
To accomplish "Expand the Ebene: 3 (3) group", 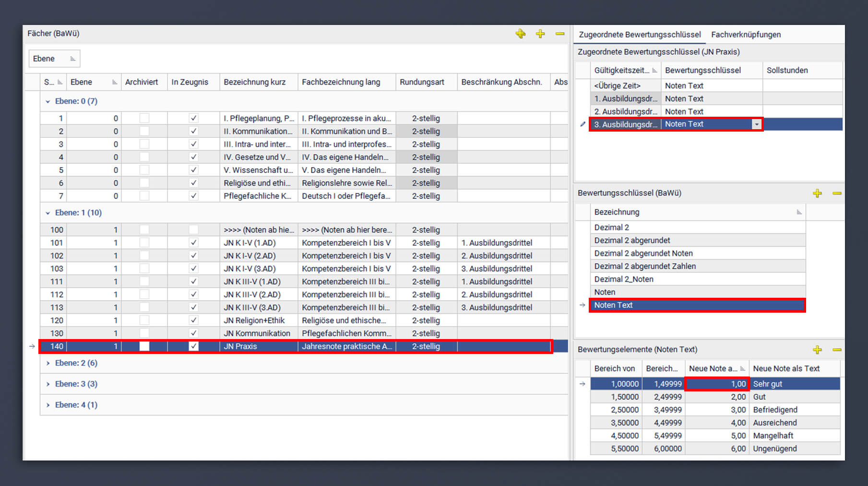I will (48, 384).
